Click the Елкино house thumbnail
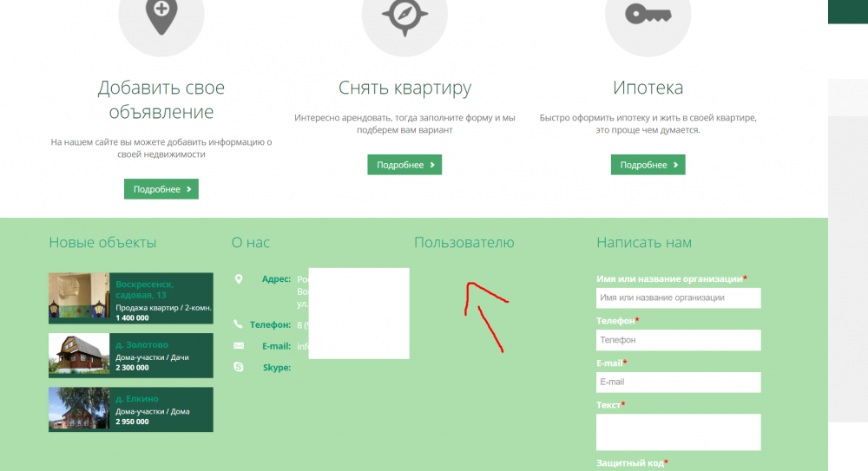The height and width of the screenshot is (471, 868). (78, 409)
